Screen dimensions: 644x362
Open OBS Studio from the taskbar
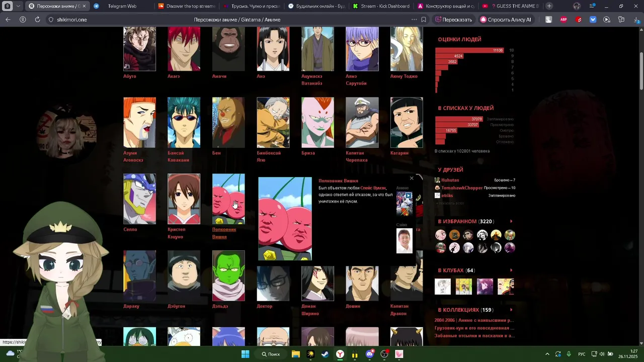pos(384,354)
